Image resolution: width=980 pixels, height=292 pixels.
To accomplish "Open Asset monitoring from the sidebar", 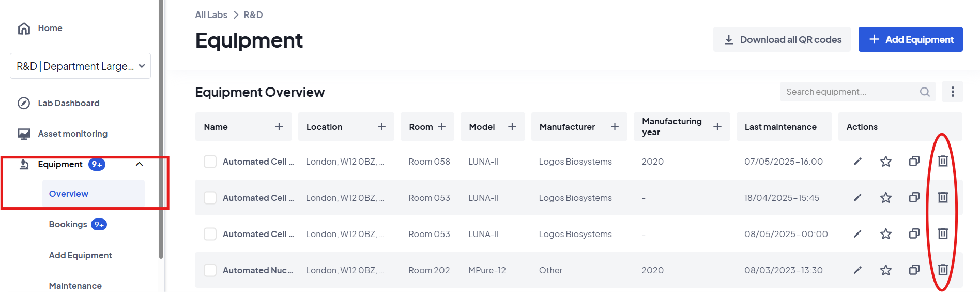I will click(x=72, y=134).
